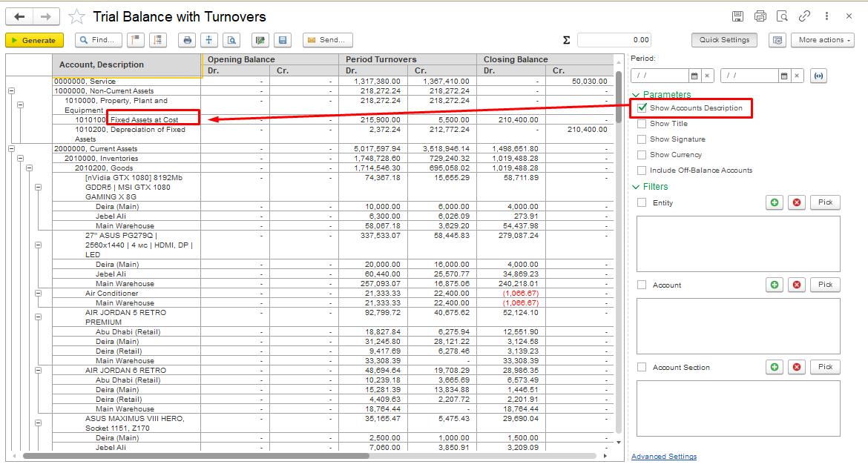Enable the Show Currency checkbox
This screenshot has width=868, height=470.
(642, 155)
